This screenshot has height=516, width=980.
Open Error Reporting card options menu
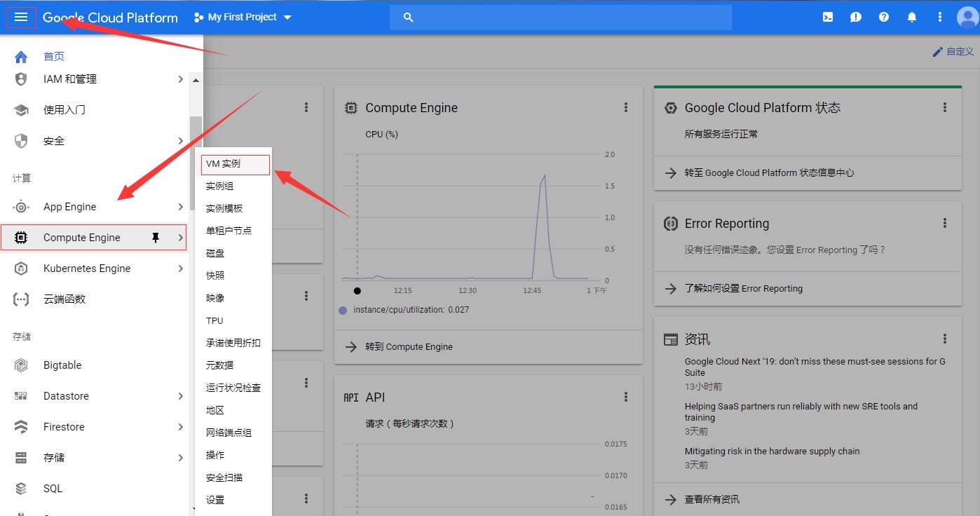tap(945, 223)
